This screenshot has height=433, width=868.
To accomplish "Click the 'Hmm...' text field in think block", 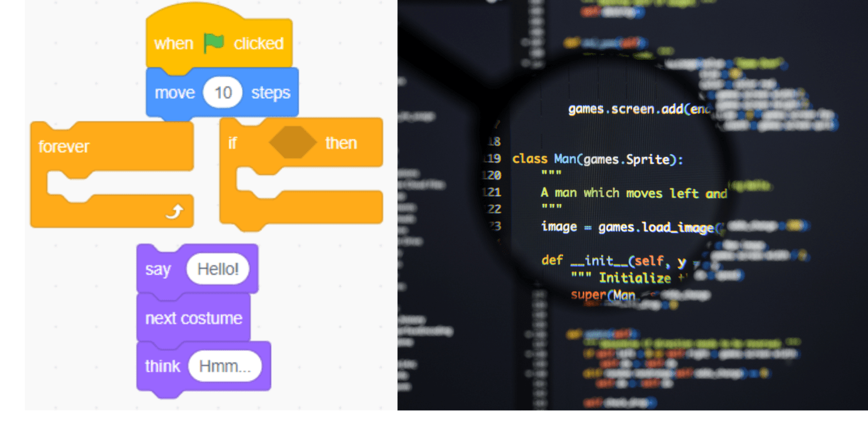I will click(225, 367).
